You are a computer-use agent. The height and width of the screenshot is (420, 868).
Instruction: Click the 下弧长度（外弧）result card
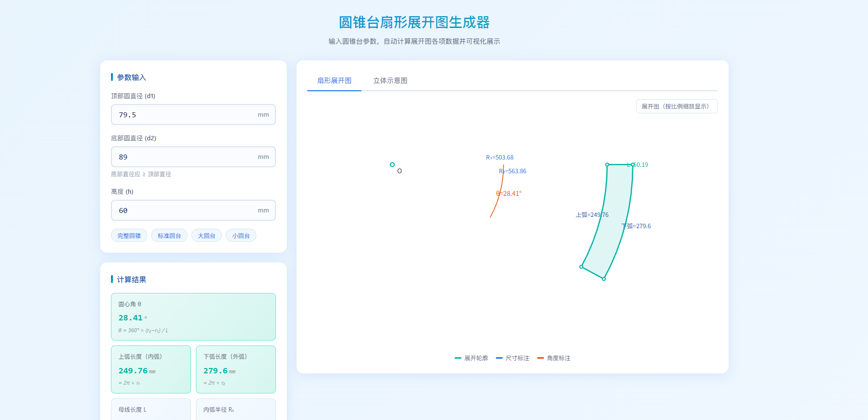236,369
